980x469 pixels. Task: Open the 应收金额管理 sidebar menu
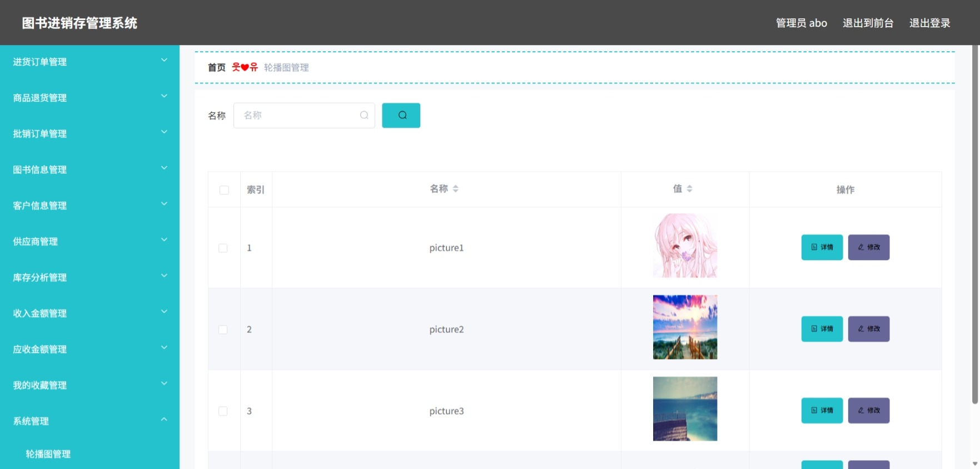[x=89, y=350]
